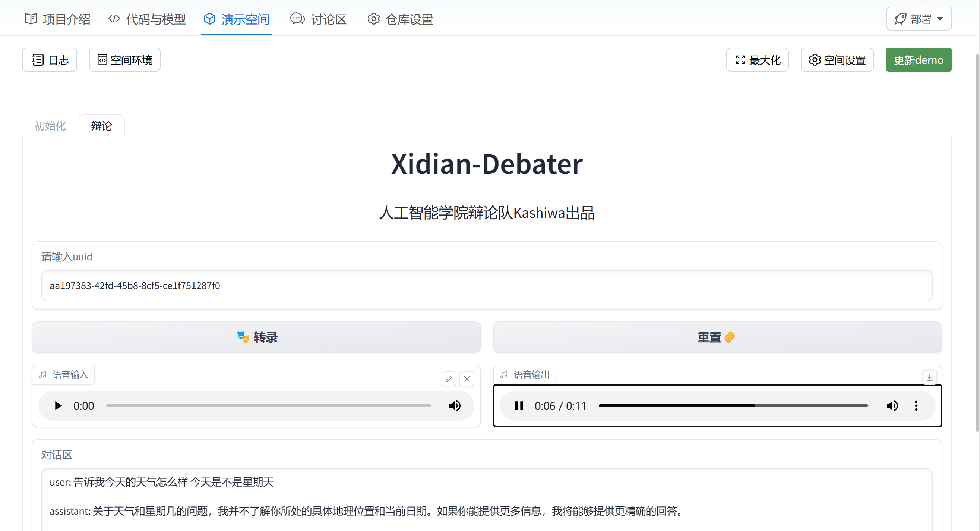Image resolution: width=980 pixels, height=531 pixels.
Task: Mute the voice input speaker
Action: tap(455, 406)
